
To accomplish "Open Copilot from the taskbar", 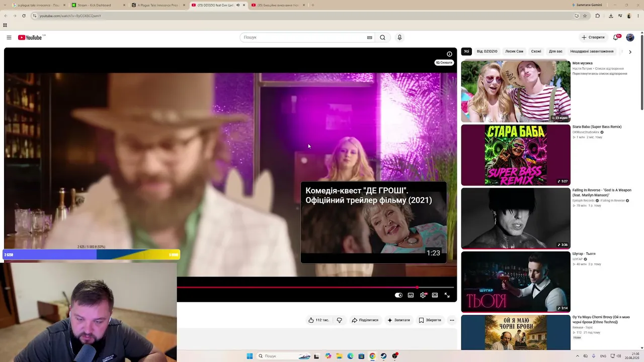I will [x=328, y=356].
